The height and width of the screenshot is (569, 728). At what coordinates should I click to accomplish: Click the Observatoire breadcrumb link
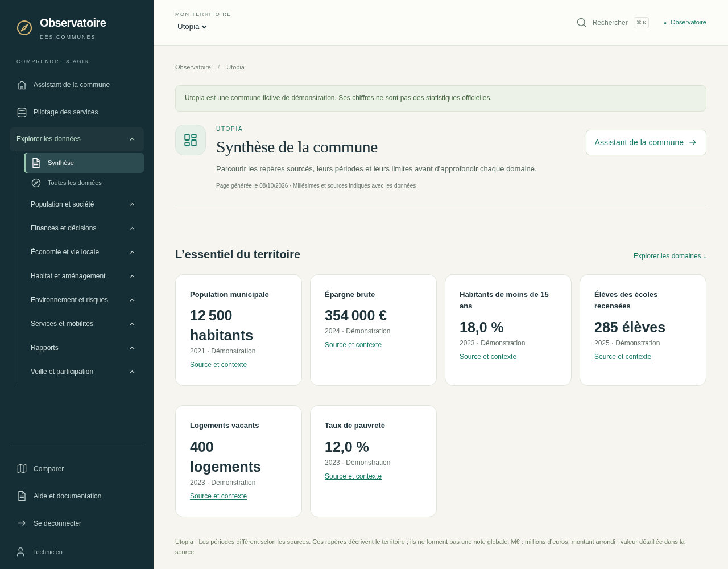[x=193, y=67]
